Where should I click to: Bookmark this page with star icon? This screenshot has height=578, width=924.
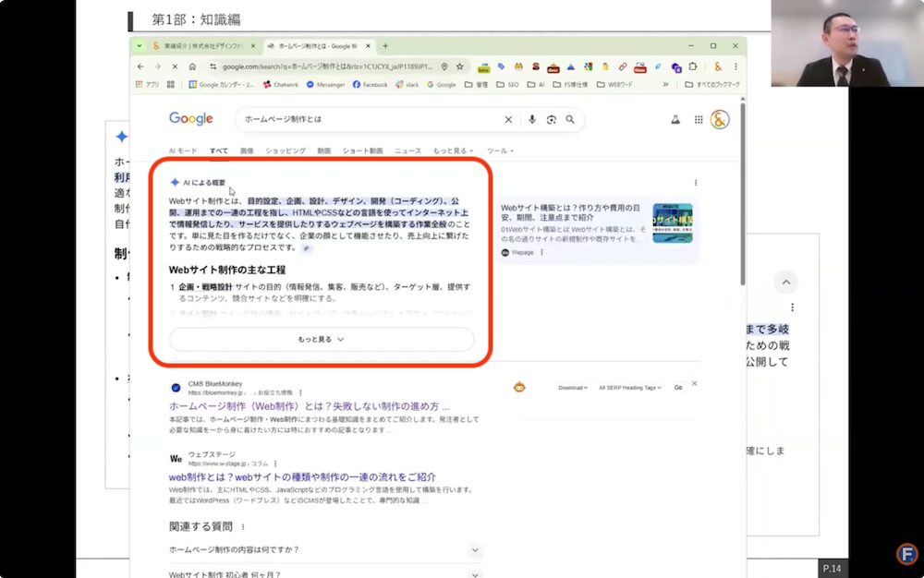pos(460,66)
